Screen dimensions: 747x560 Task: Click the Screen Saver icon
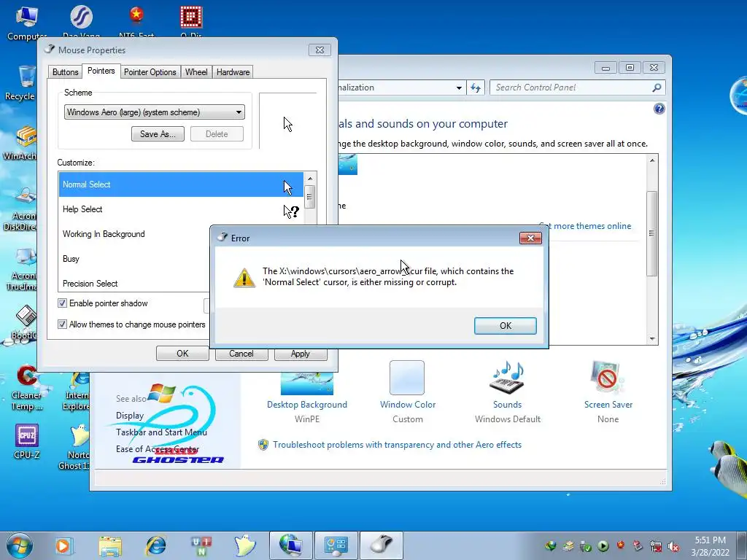click(608, 377)
